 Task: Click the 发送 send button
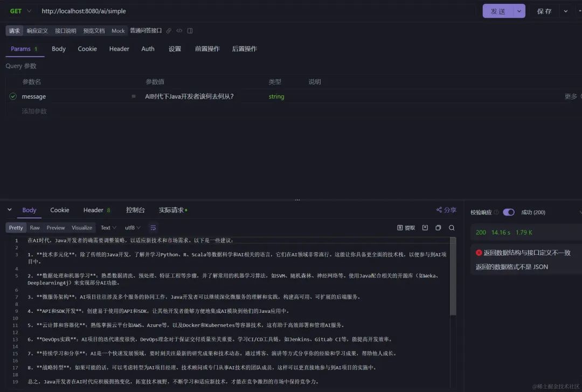point(498,11)
